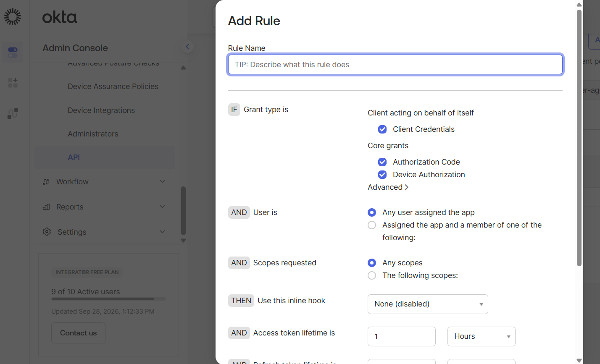The width and height of the screenshot is (600, 364).
Task: Select 'Assigned the app and a member' radio
Action: pyautogui.click(x=372, y=225)
